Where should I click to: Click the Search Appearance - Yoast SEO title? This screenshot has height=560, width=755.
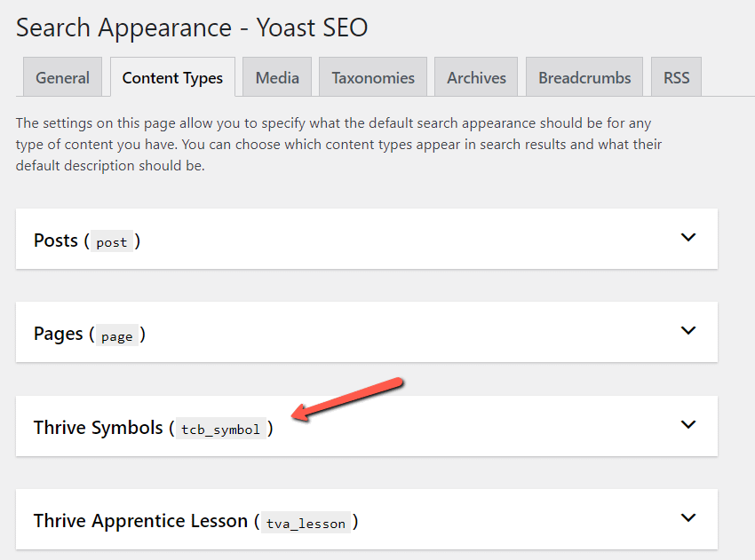192,28
